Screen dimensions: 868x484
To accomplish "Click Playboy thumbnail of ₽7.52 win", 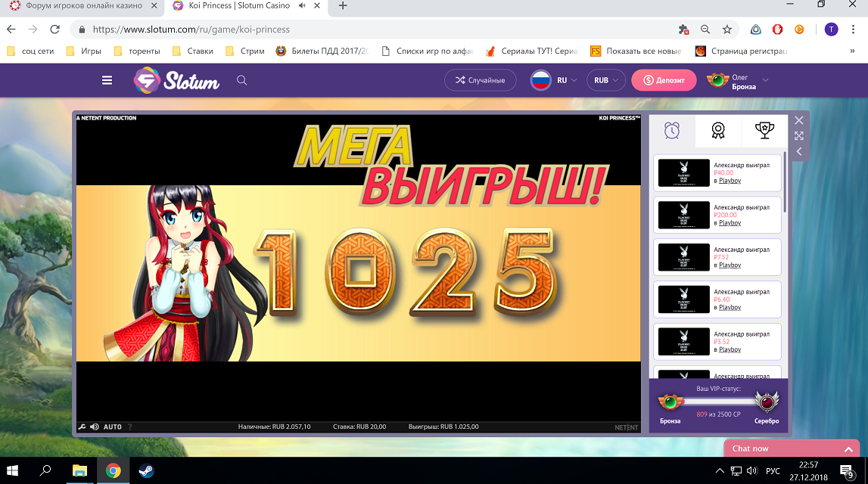I will tap(683, 257).
